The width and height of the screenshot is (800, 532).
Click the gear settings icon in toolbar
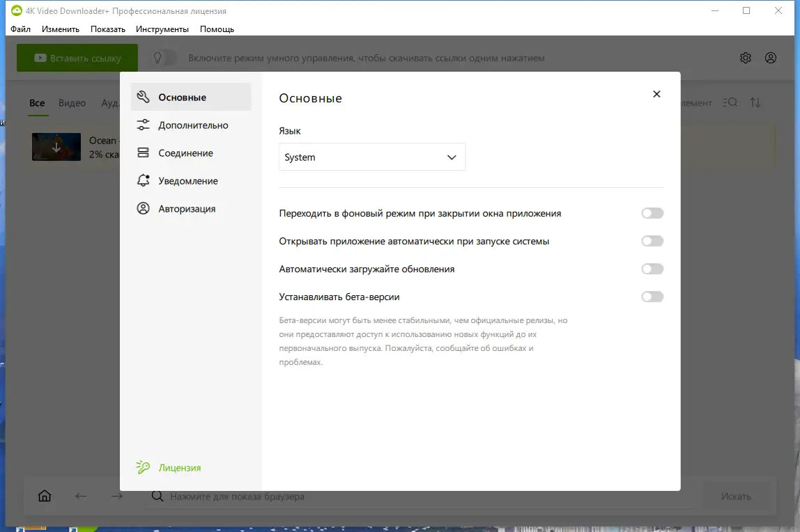(746, 58)
